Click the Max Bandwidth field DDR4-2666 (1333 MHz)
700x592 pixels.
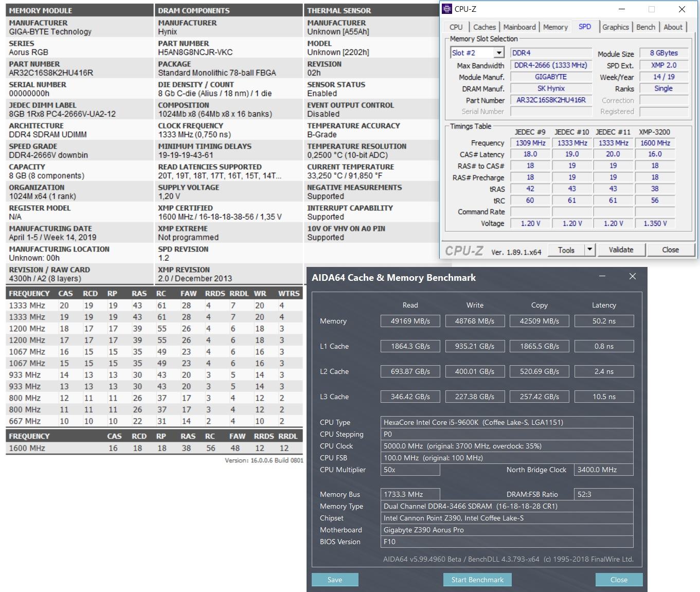click(x=551, y=65)
